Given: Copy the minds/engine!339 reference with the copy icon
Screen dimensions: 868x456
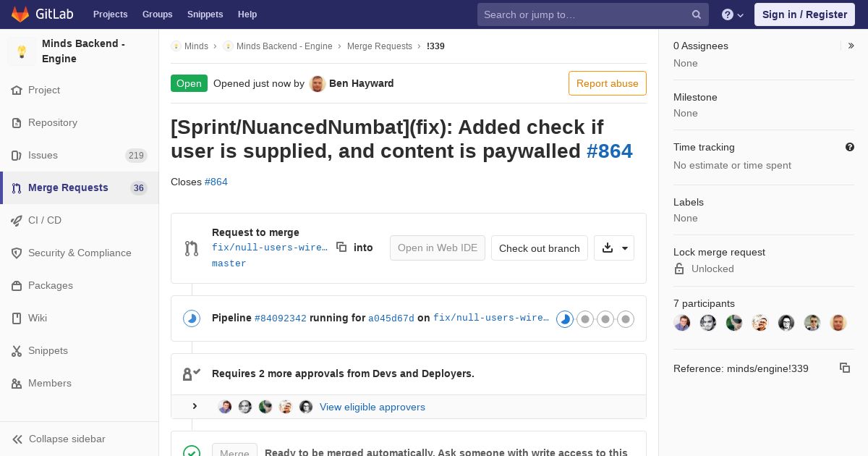Looking at the screenshot, I should pyautogui.click(x=845, y=368).
